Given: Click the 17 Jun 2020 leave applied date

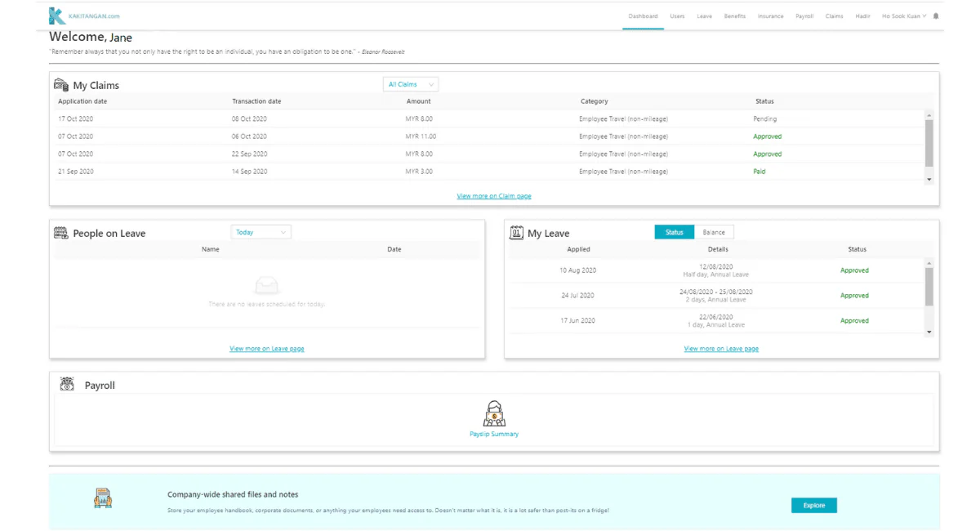Looking at the screenshot, I should (x=577, y=321).
